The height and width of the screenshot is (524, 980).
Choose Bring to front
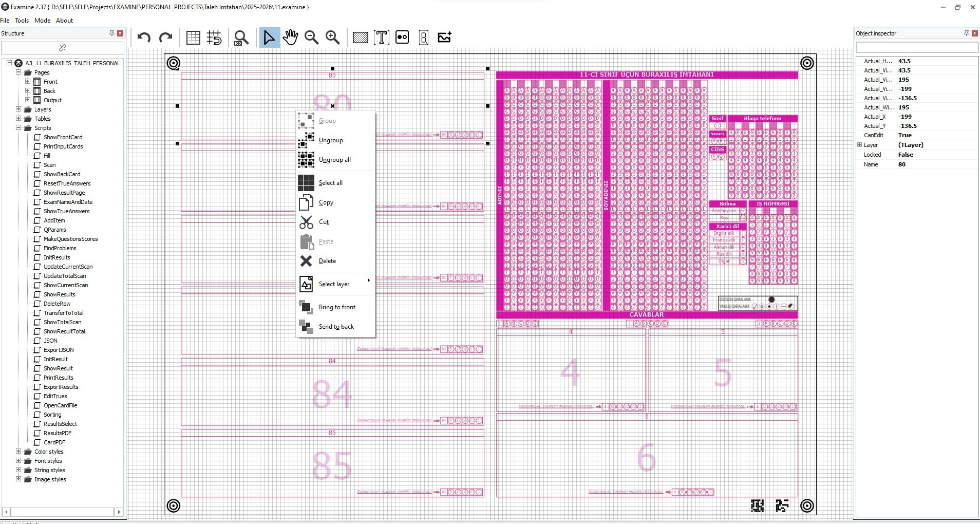[x=335, y=307]
